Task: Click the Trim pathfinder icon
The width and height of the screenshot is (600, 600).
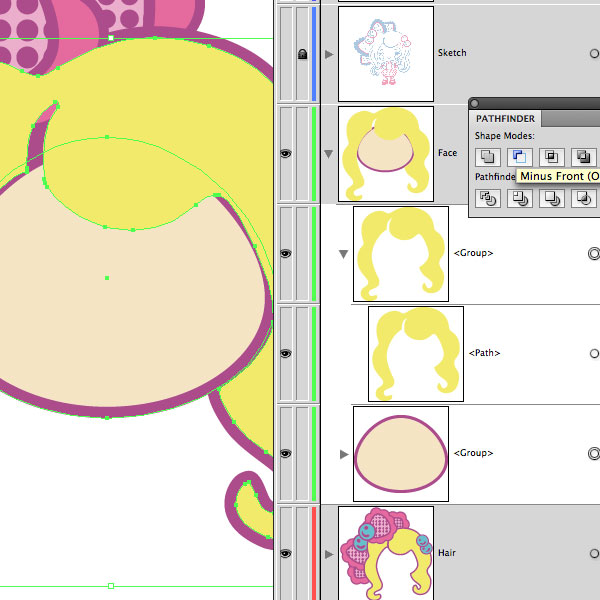Action: coord(520,198)
